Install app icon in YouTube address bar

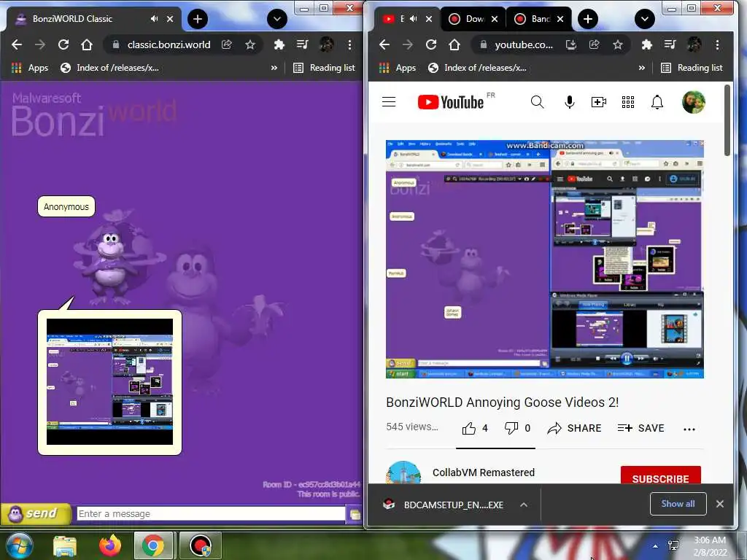(x=570, y=44)
